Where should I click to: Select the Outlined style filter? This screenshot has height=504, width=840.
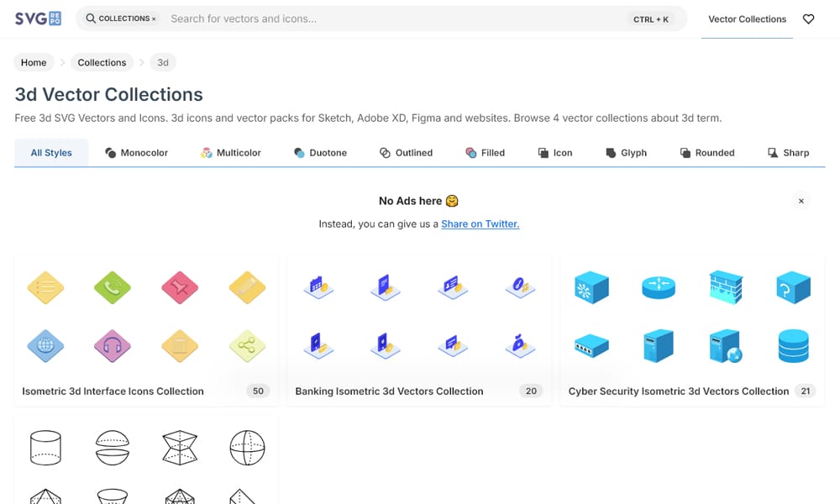tap(406, 153)
